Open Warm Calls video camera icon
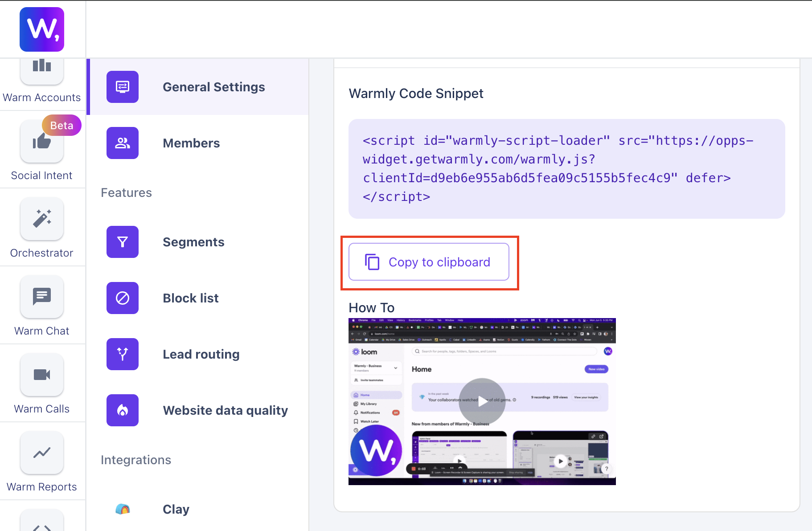 [42, 375]
